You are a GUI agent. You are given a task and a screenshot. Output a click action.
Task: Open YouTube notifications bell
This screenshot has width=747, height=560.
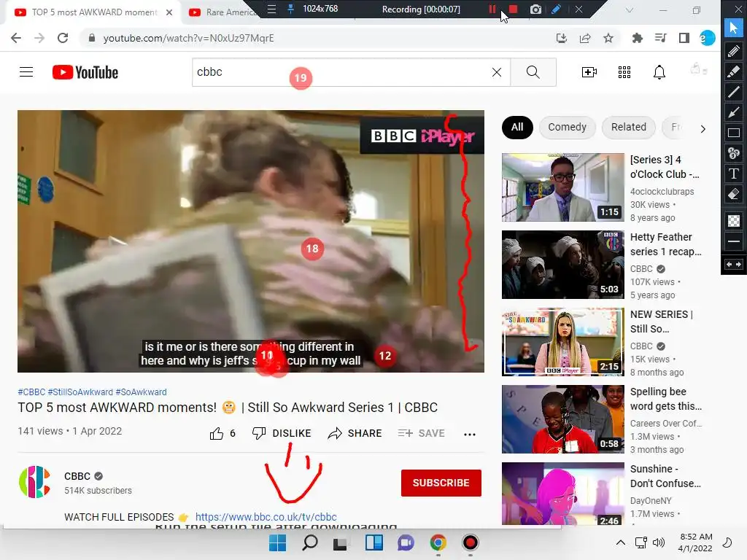(659, 72)
